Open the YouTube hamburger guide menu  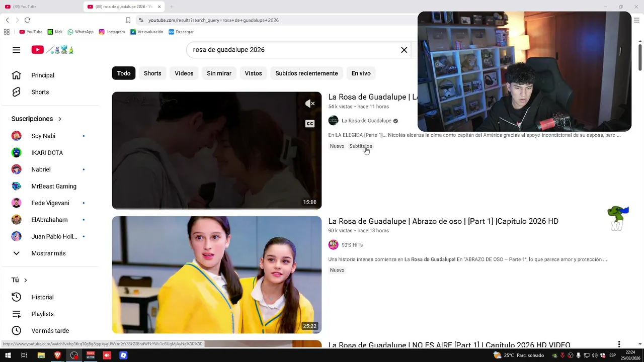click(16, 50)
